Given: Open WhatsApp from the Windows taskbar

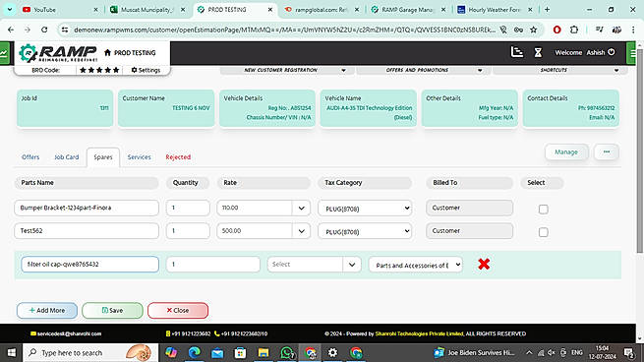Looking at the screenshot, I should tap(287, 352).
